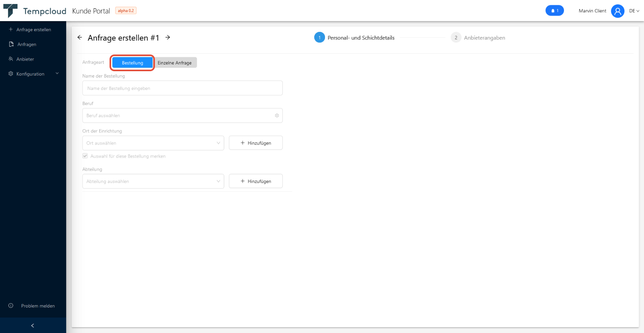The image size is (644, 333).
Task: Click the people icon beside Anbieter
Action: pos(11,59)
